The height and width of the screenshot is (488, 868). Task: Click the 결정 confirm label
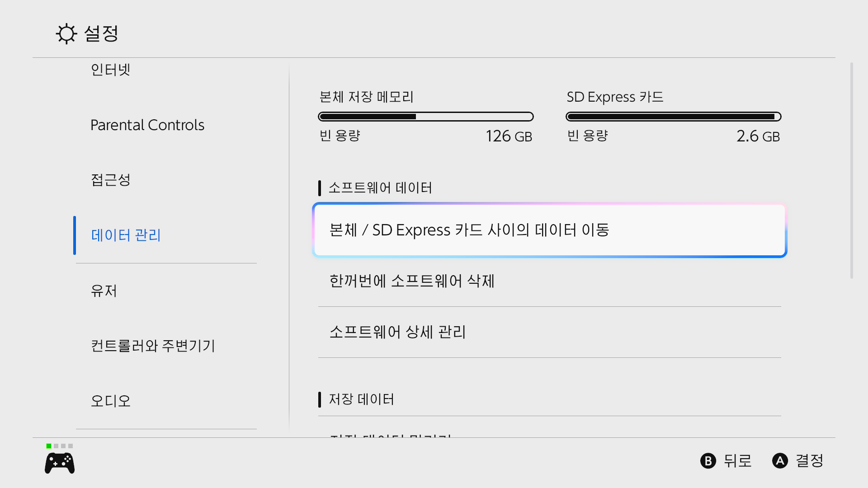click(x=809, y=461)
